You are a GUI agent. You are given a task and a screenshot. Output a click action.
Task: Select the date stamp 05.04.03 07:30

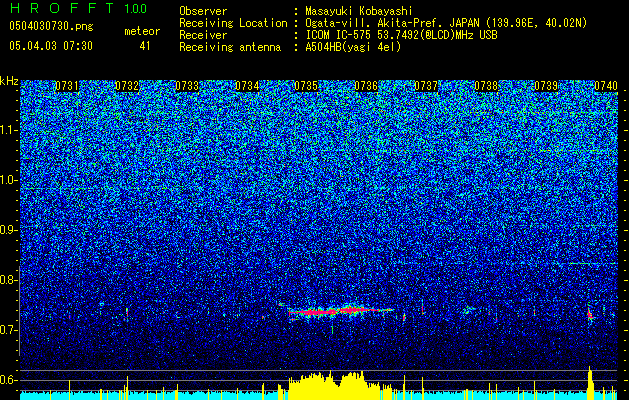coord(51,46)
